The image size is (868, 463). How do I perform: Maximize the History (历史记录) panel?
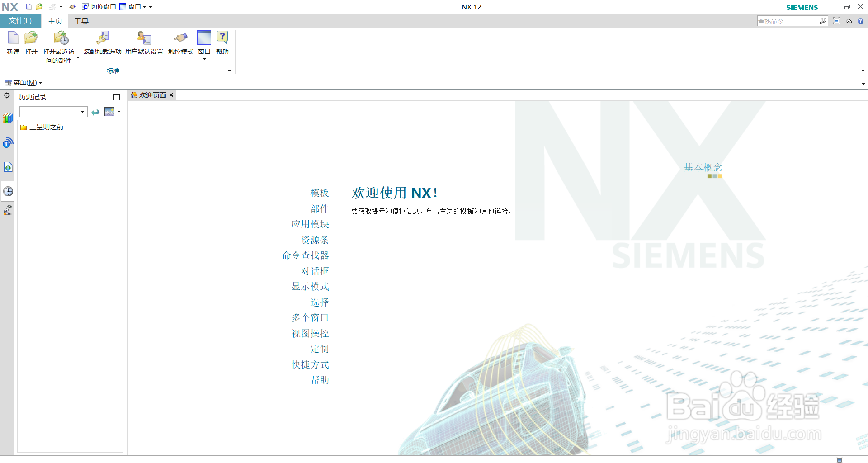tap(117, 97)
